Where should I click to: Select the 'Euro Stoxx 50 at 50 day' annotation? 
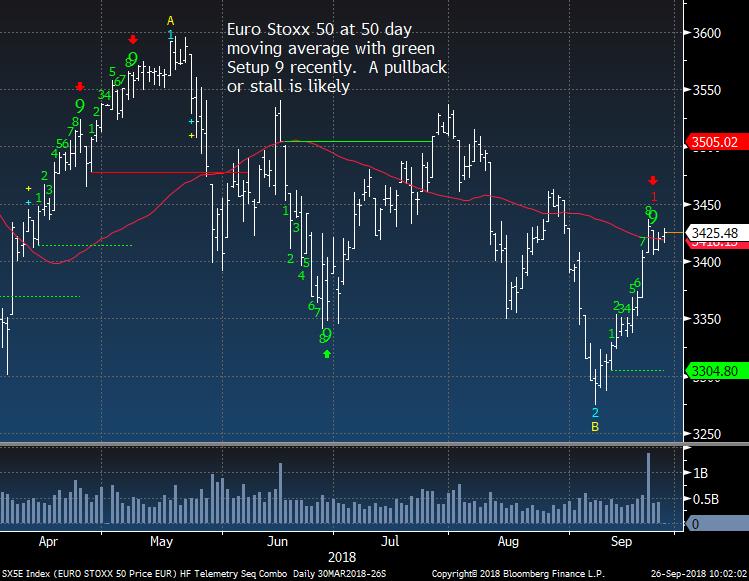click(319, 30)
